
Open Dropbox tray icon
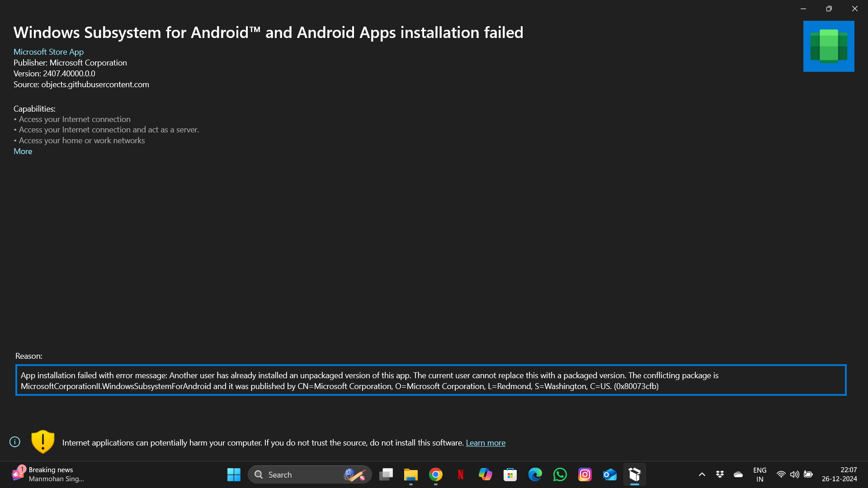click(x=720, y=474)
